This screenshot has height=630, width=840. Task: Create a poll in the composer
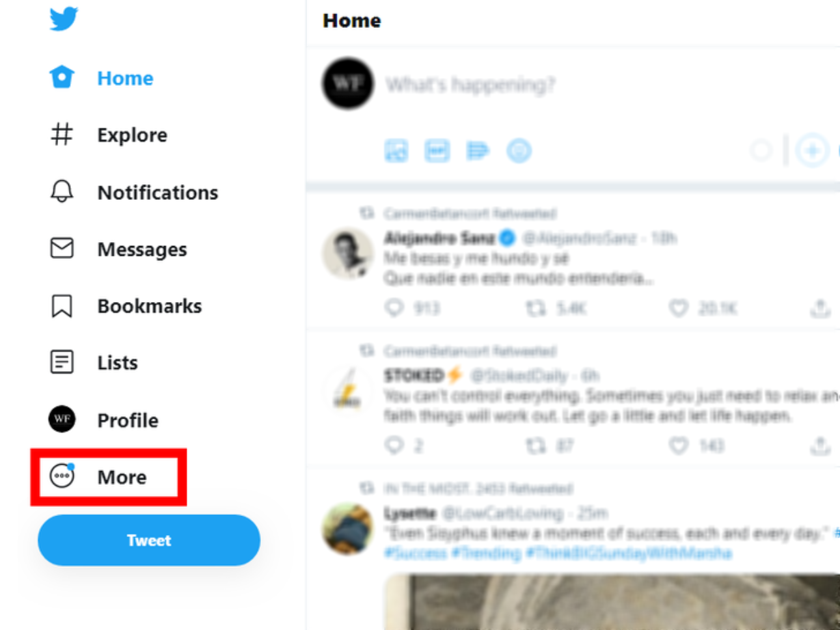478,151
